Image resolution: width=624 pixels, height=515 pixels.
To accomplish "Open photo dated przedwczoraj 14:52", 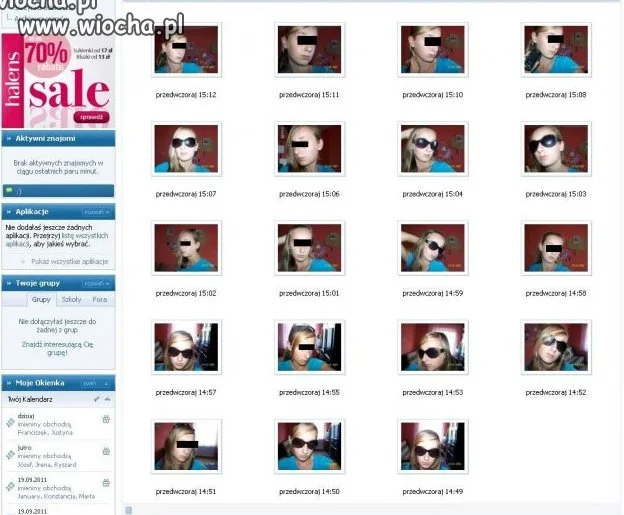I will point(556,347).
